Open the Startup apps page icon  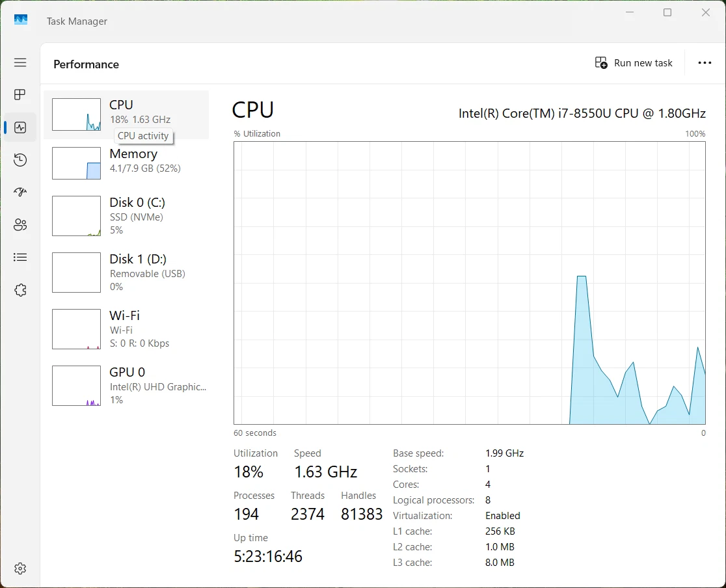pos(20,192)
